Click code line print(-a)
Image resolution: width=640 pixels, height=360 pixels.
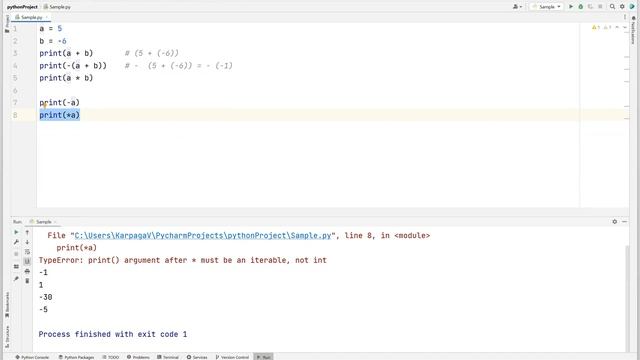pos(60,102)
